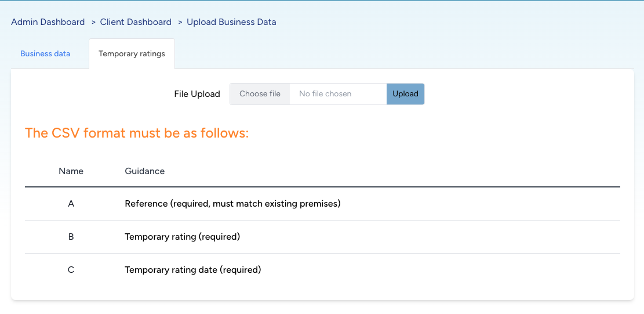Click first breadcrumb separator arrow
Image resolution: width=644 pixels, height=314 pixels.
[x=93, y=22]
